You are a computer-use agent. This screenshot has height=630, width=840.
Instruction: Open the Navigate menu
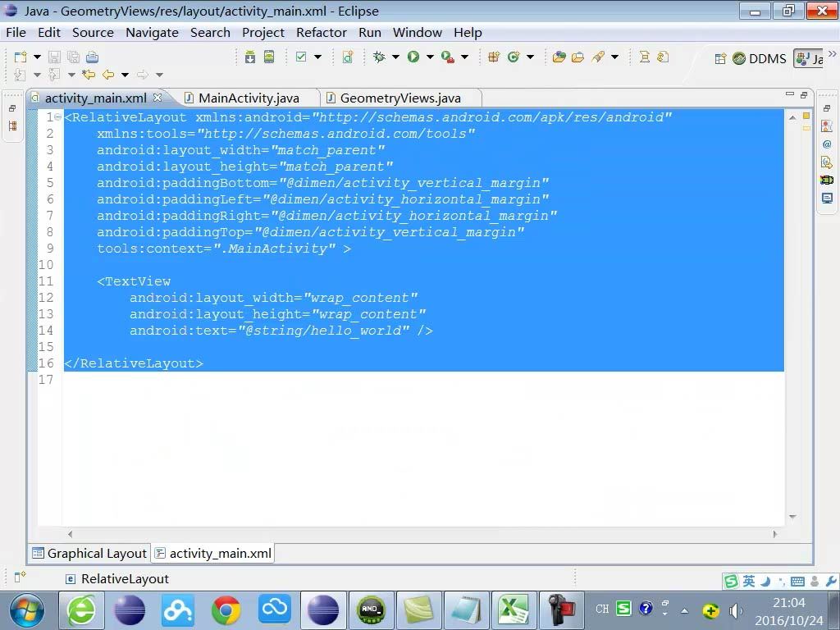(152, 33)
